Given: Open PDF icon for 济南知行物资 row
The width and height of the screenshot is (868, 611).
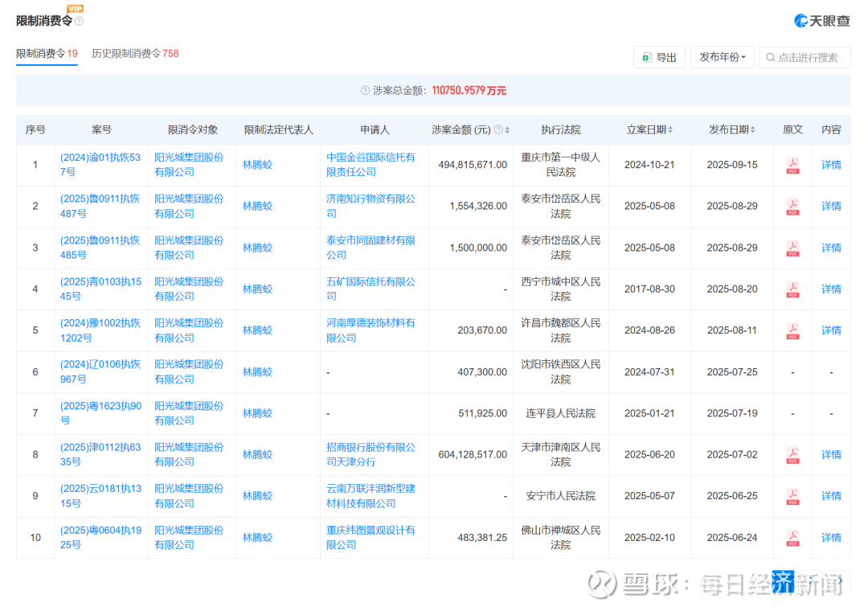Looking at the screenshot, I should click(x=792, y=207).
